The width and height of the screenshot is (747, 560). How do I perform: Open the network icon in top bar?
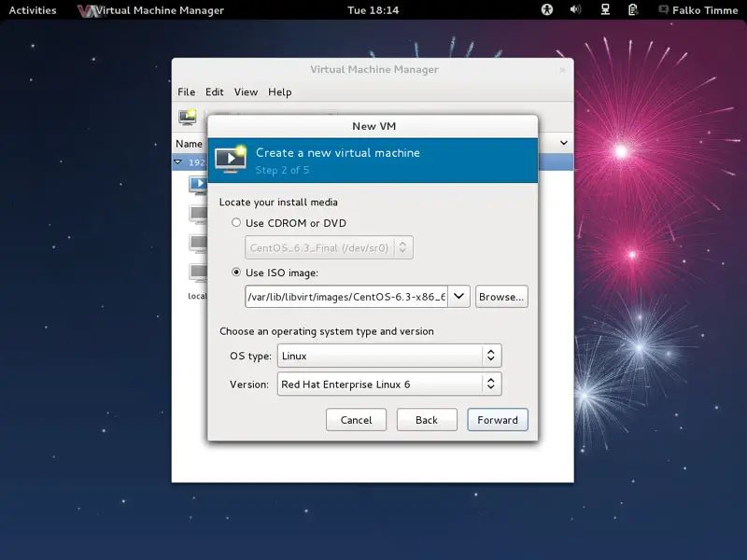[x=605, y=9]
